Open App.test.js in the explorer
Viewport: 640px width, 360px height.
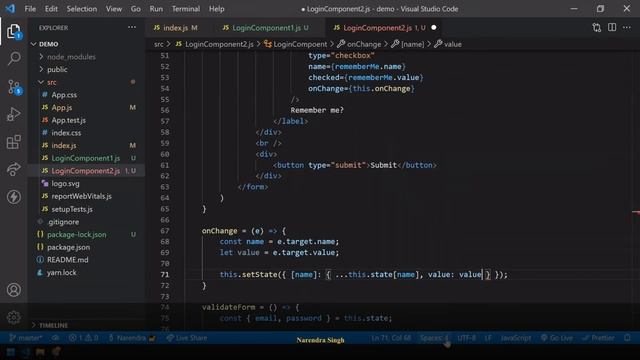point(68,120)
